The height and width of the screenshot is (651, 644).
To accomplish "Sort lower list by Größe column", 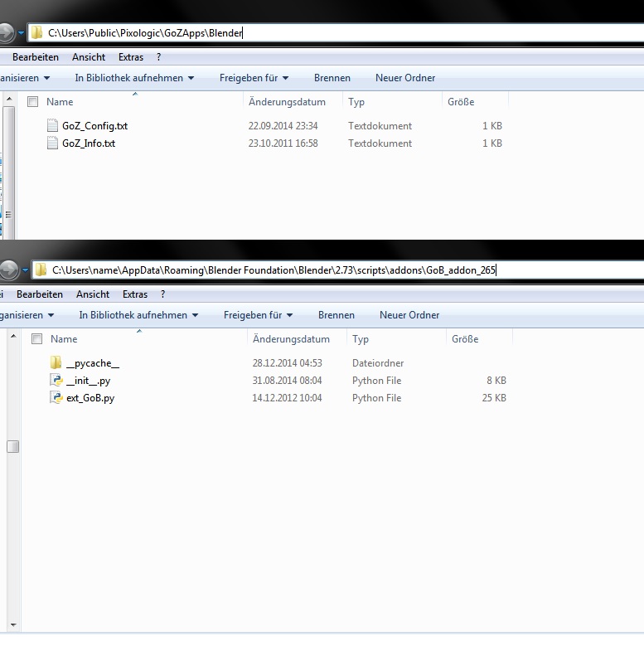I will (x=465, y=339).
